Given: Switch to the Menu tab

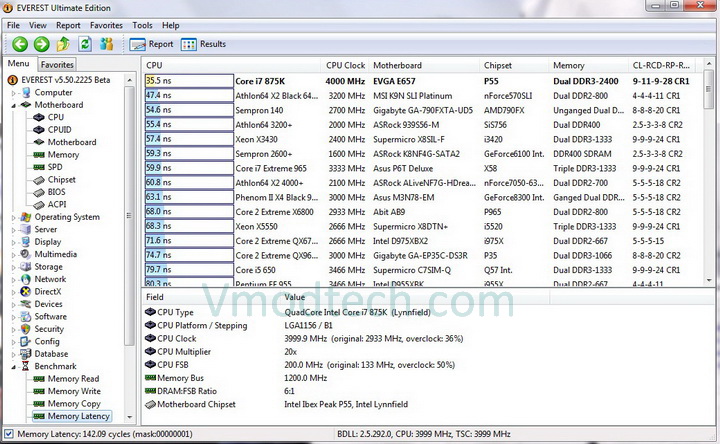Looking at the screenshot, I should (x=18, y=64).
